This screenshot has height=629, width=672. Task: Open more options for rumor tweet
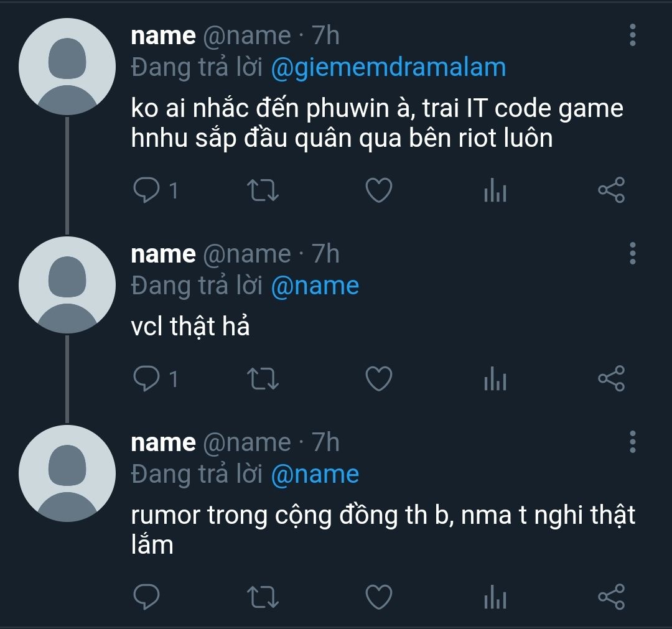click(633, 442)
